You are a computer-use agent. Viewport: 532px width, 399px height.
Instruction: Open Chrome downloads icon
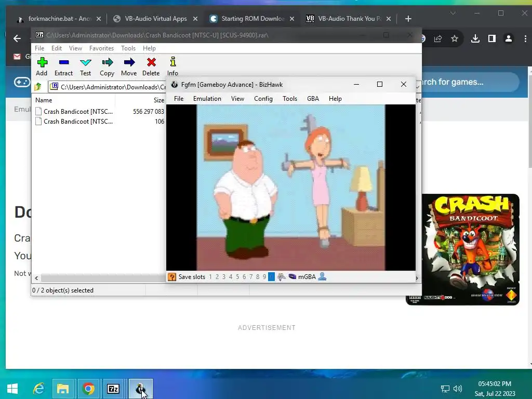coord(475,38)
